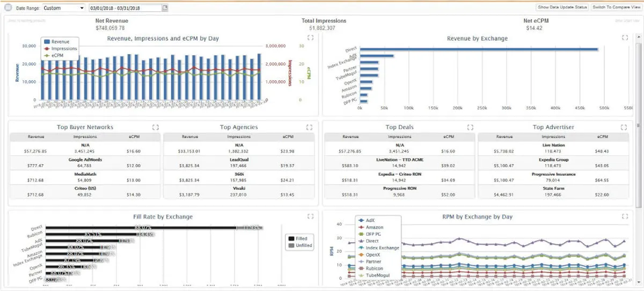Click the 03/01/2018 - 03/31/2018 date field
The height and width of the screenshot is (291, 644).
(125, 8)
